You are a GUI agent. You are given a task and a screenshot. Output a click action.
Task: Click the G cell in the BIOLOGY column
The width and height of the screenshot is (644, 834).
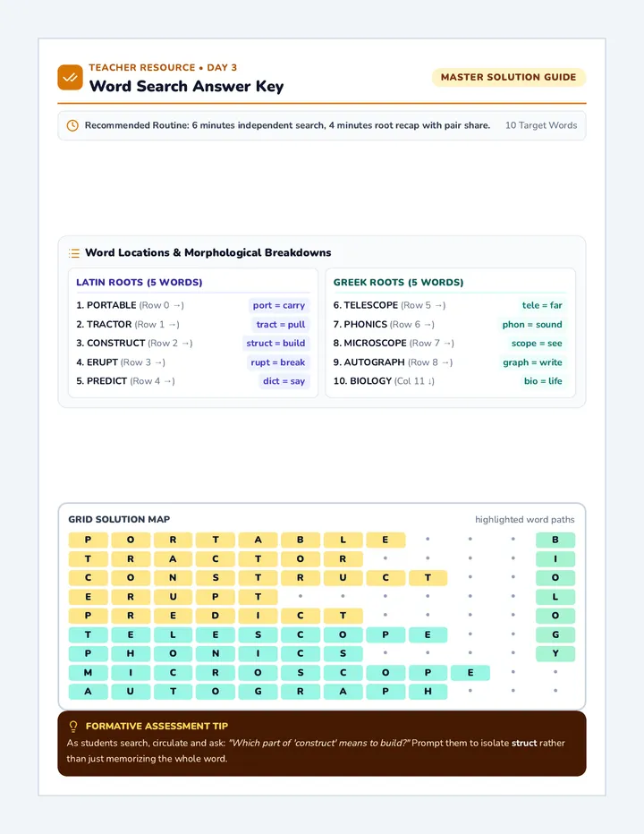coord(555,634)
